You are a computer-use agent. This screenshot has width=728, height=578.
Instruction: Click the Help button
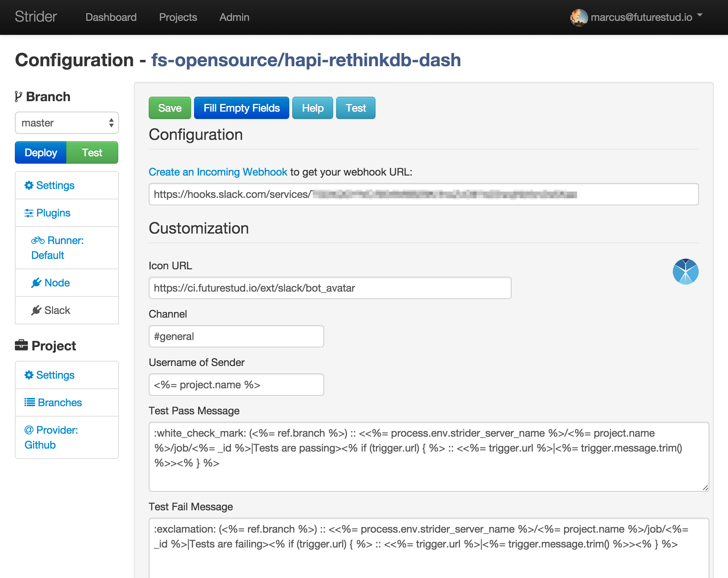coord(313,108)
